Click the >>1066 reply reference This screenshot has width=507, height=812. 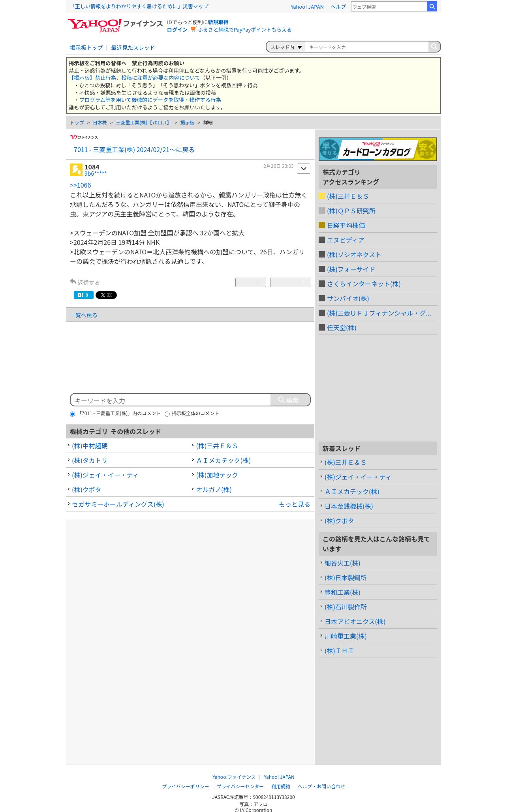(x=80, y=185)
